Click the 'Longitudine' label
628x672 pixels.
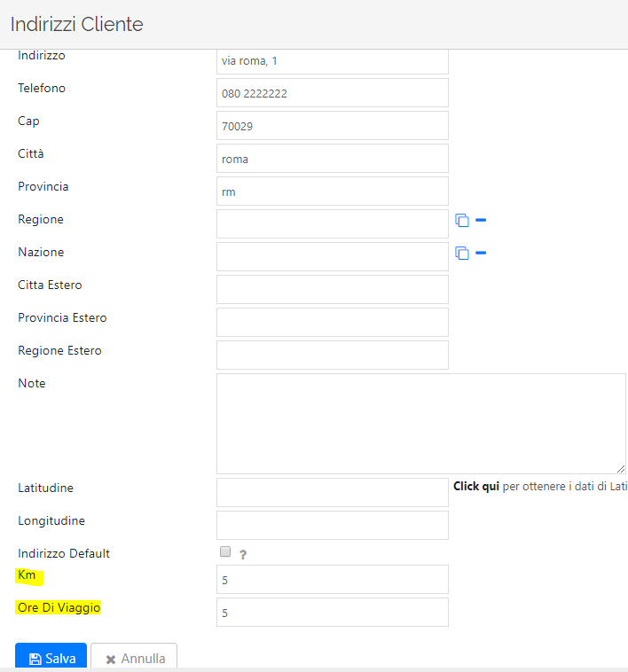pos(51,520)
